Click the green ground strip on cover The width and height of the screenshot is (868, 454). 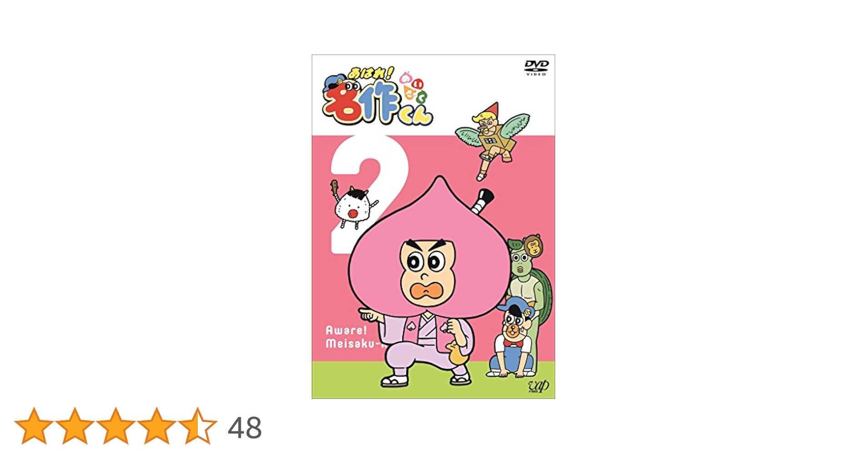(x=433, y=380)
